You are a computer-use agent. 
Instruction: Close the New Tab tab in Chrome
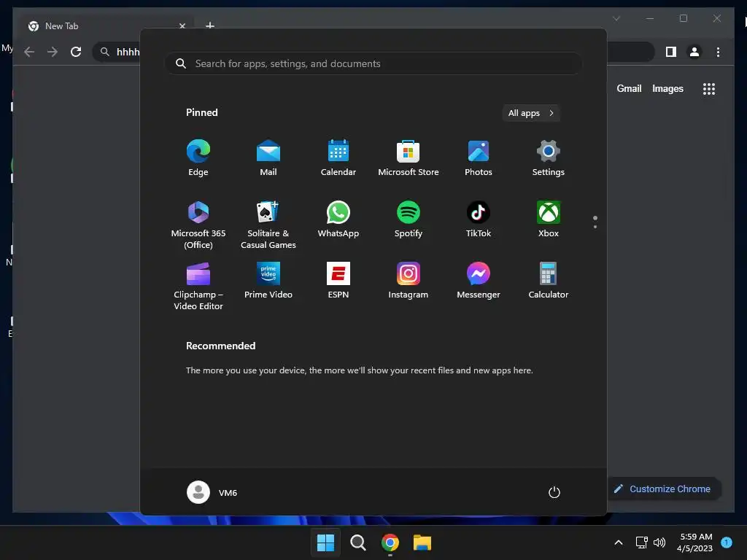click(182, 26)
